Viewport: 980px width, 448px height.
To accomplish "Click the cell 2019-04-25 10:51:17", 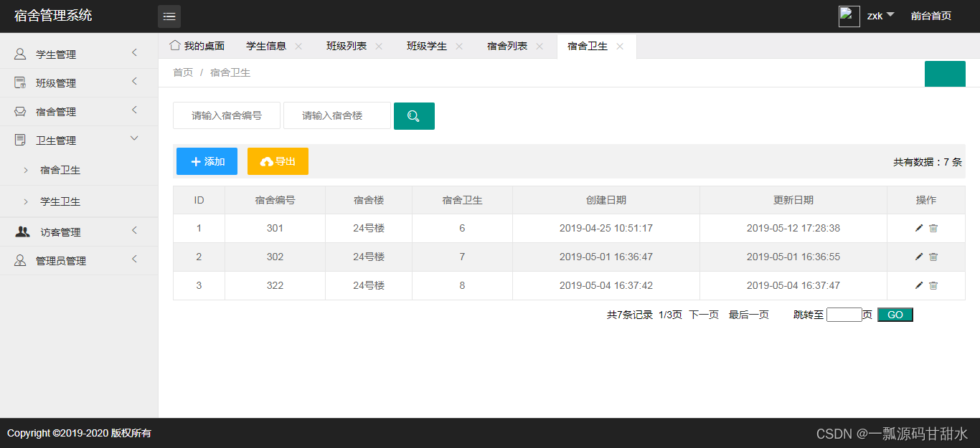I will pos(606,228).
